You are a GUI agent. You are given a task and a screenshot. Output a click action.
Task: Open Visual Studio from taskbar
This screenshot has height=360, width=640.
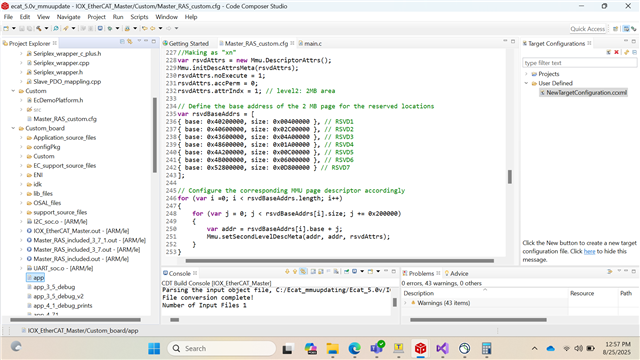point(442,349)
